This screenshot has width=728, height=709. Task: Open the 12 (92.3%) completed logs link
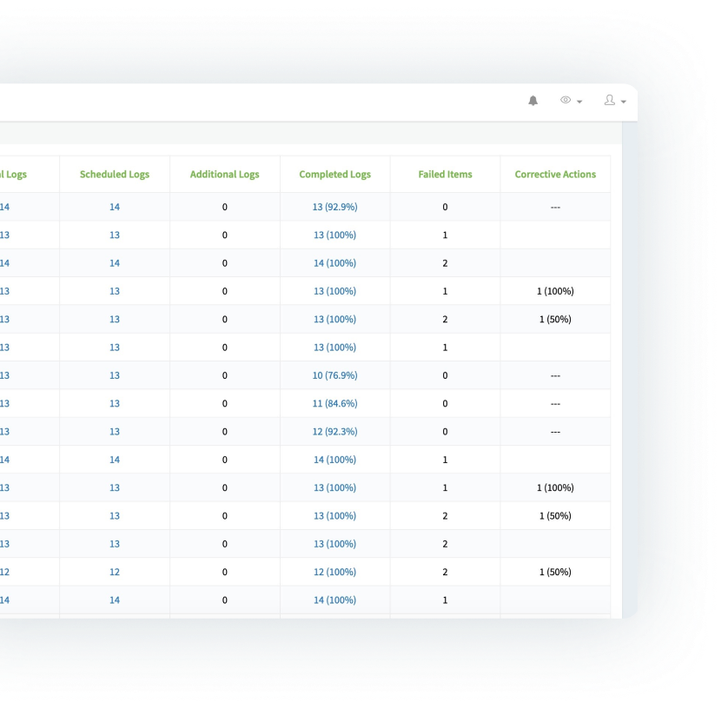334,432
